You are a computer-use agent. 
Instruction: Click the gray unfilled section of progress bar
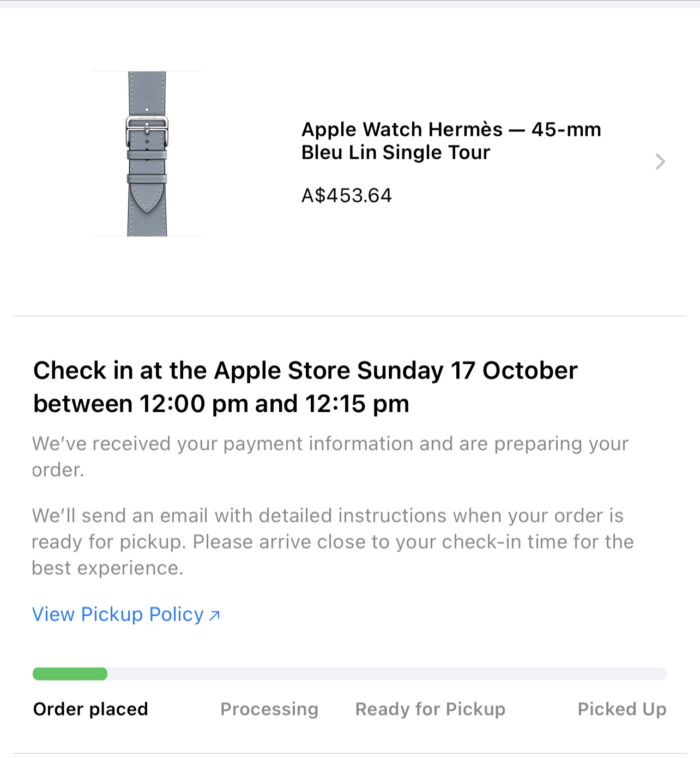387,674
